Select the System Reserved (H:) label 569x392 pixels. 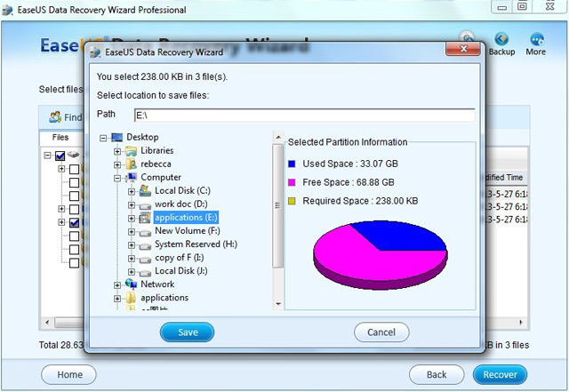click(x=196, y=244)
